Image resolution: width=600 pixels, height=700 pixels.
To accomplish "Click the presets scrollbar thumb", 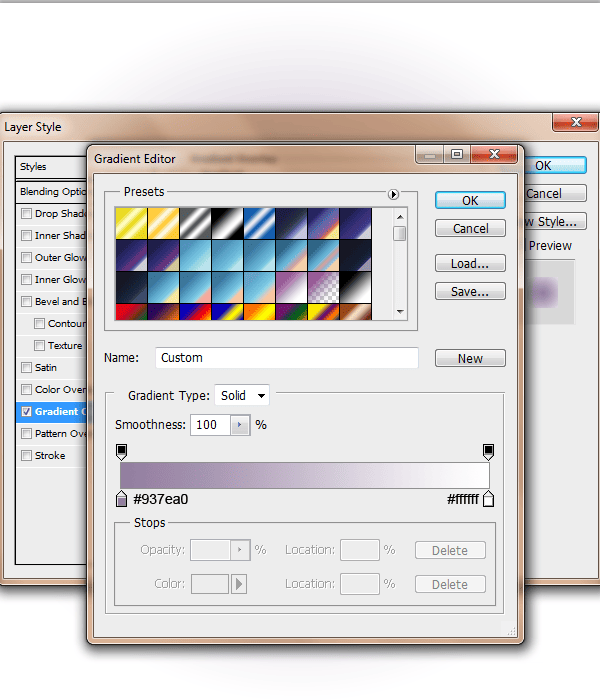I will pyautogui.click(x=400, y=233).
